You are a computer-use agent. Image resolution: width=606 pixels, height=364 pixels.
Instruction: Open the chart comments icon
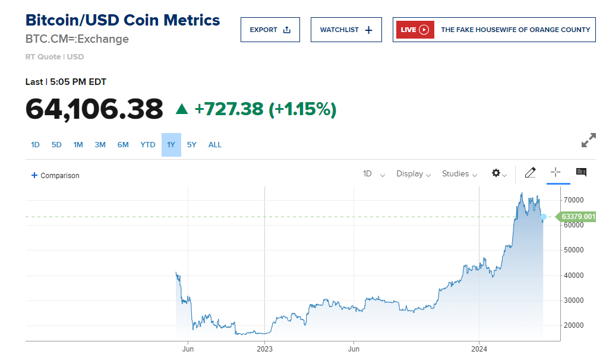click(581, 173)
